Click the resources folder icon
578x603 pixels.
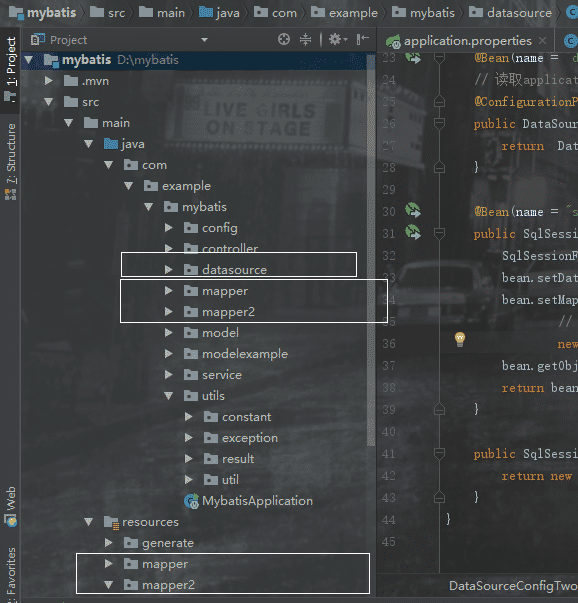112,522
